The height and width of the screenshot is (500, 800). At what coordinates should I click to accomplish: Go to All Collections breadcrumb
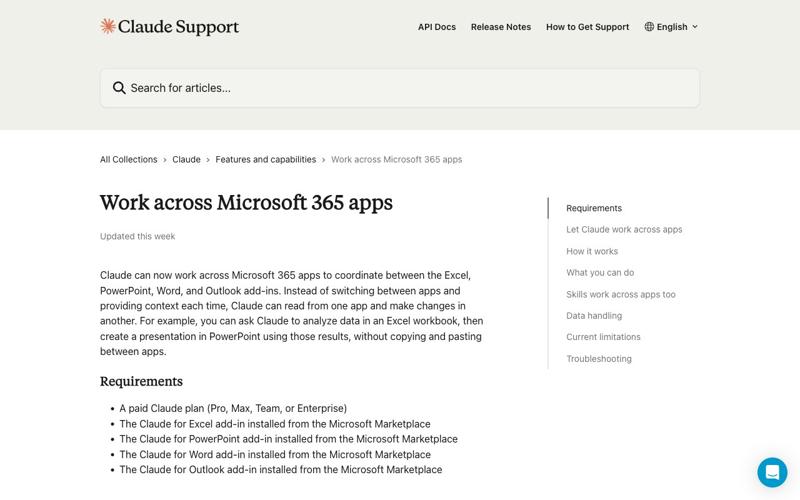point(129,159)
